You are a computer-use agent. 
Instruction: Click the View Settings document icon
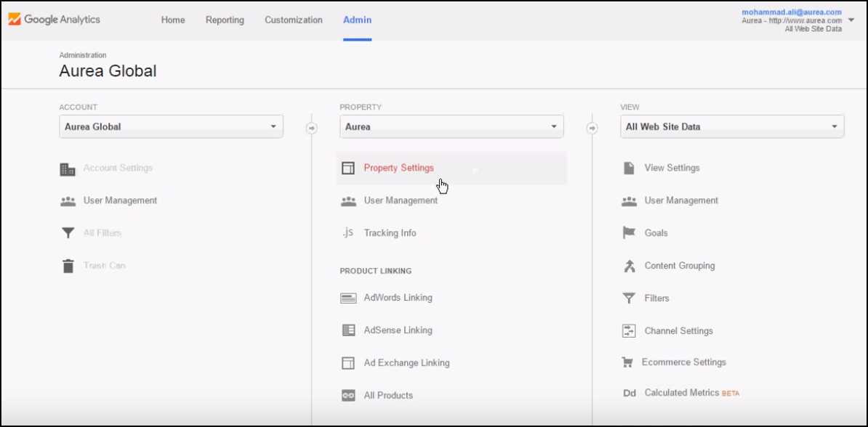pos(628,168)
